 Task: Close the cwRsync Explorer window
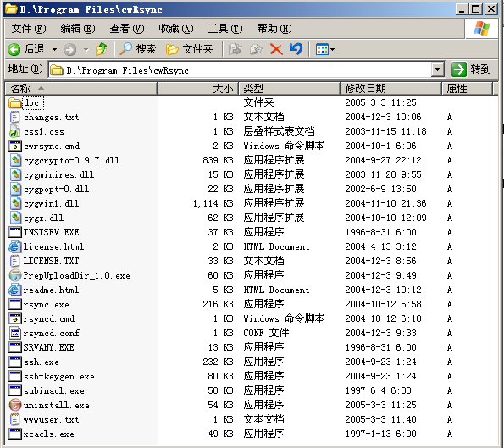(490, 9)
